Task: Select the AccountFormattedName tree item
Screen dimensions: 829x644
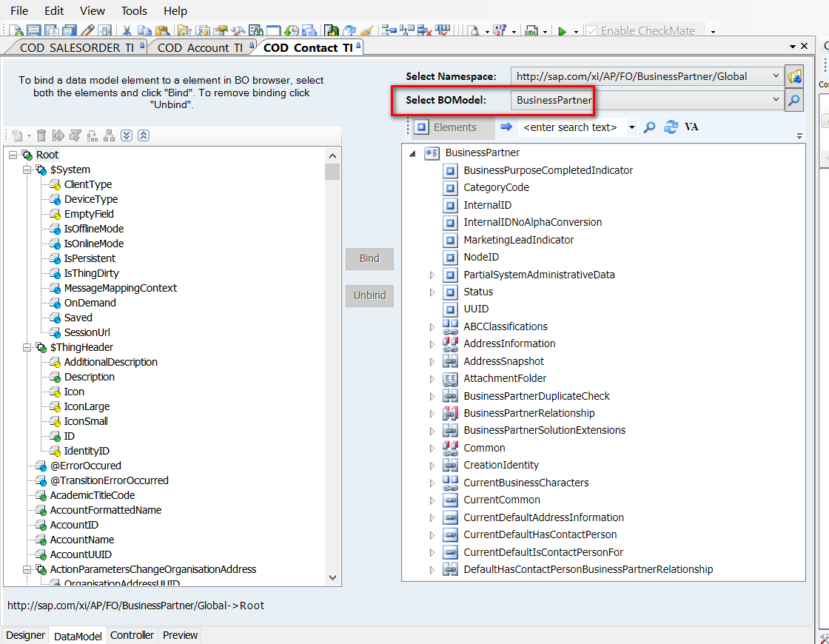Action: tap(106, 510)
